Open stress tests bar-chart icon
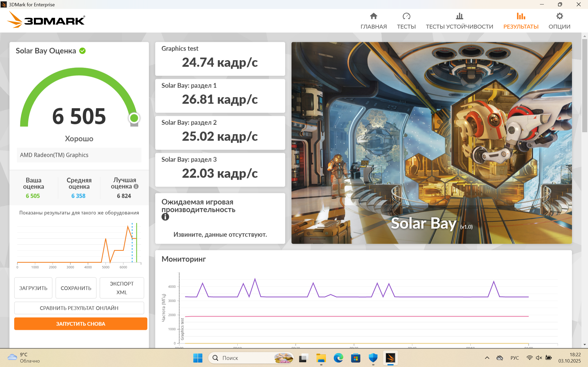Image resolution: width=588 pixels, height=367 pixels. click(459, 16)
